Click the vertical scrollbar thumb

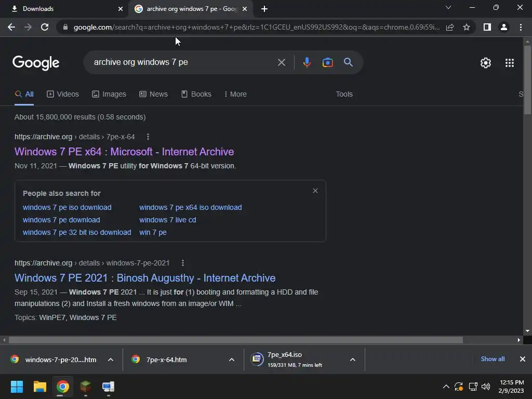coord(528,79)
